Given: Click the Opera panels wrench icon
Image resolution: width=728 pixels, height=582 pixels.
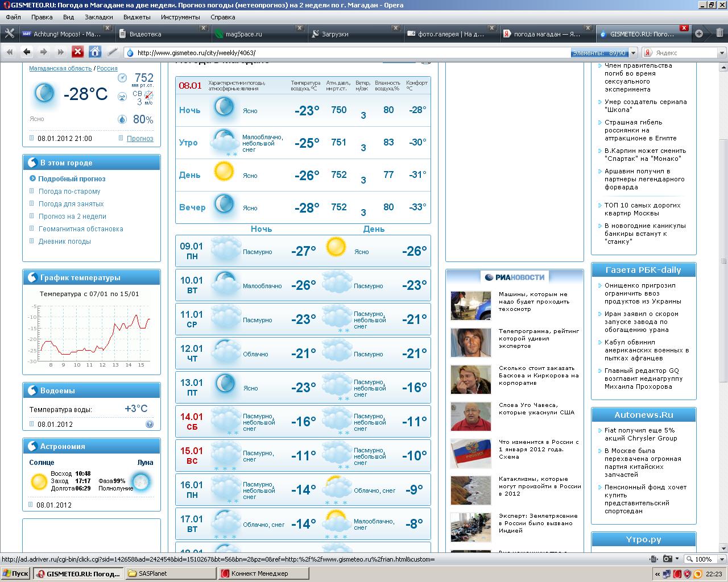Looking at the screenshot, I should pos(9,34).
